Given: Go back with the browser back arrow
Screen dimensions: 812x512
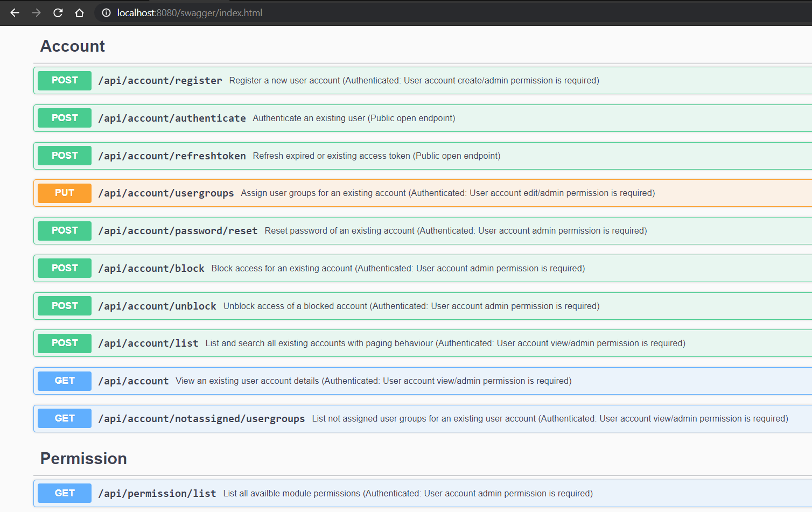Looking at the screenshot, I should click(15, 12).
